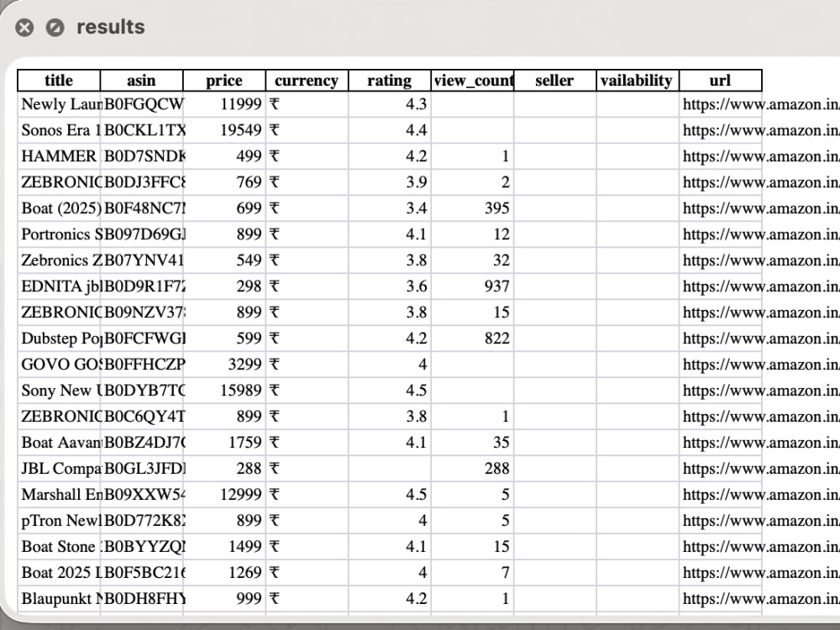
Task: Click the view count cell 32
Action: [472, 260]
